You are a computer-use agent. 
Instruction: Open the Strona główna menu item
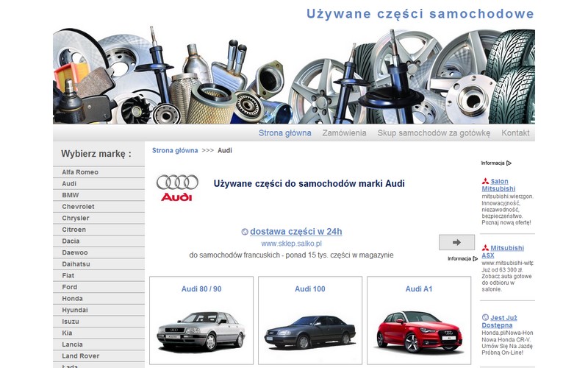[x=284, y=133]
